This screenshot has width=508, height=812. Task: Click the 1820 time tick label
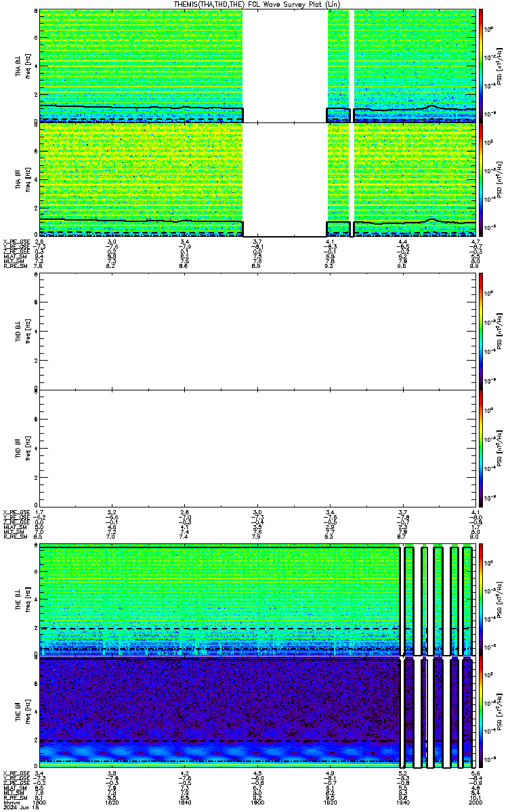[x=112, y=802]
